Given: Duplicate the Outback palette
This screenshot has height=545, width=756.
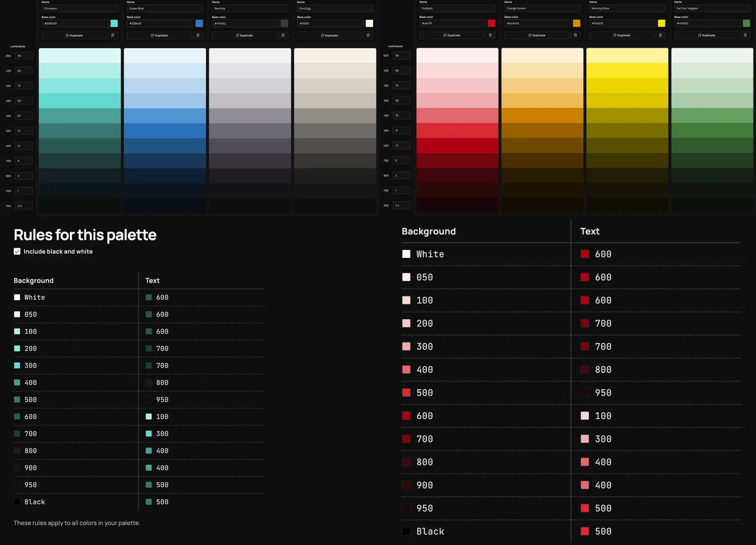Looking at the screenshot, I should pyautogui.click(x=451, y=35).
